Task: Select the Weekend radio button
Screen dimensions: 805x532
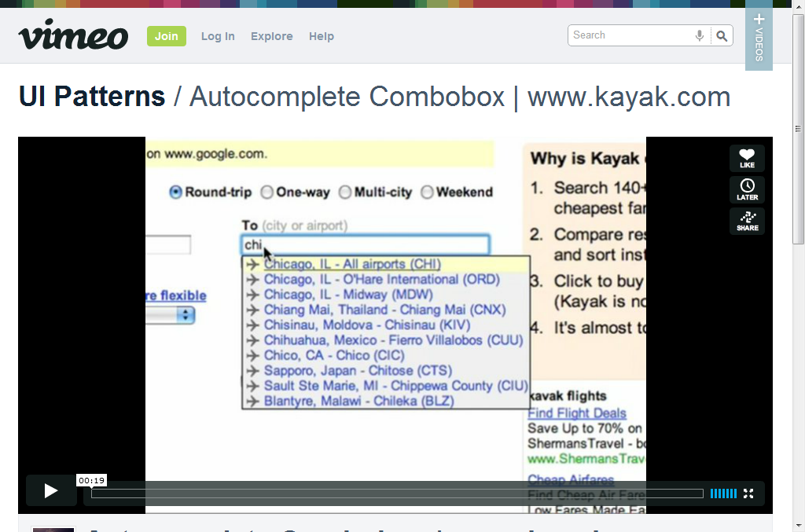Action: [427, 193]
